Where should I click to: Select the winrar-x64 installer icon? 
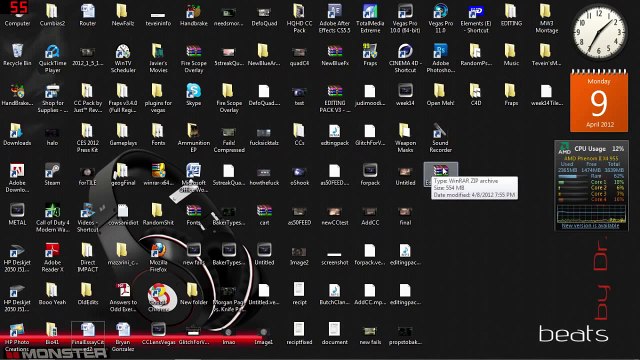click(158, 174)
